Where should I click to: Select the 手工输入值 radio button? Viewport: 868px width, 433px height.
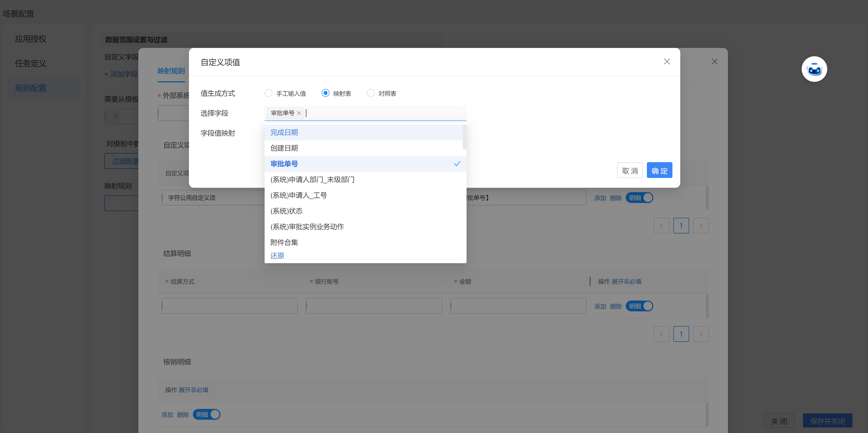[269, 93]
